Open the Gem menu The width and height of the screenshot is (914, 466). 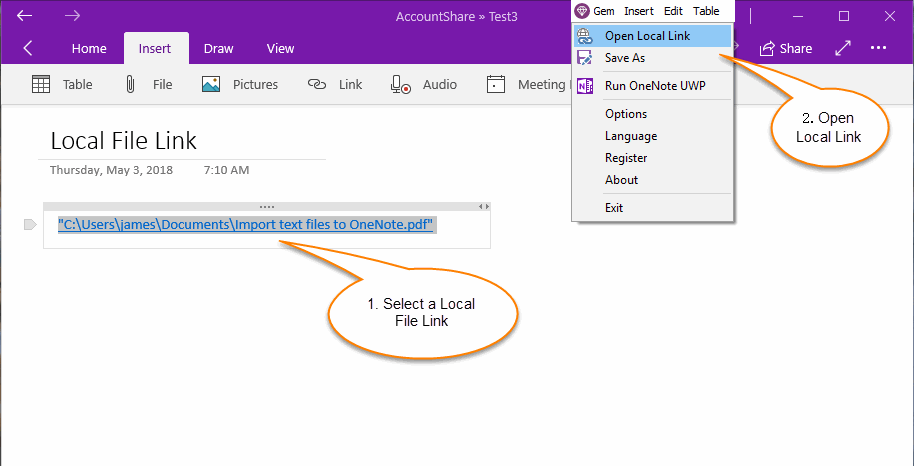point(604,11)
